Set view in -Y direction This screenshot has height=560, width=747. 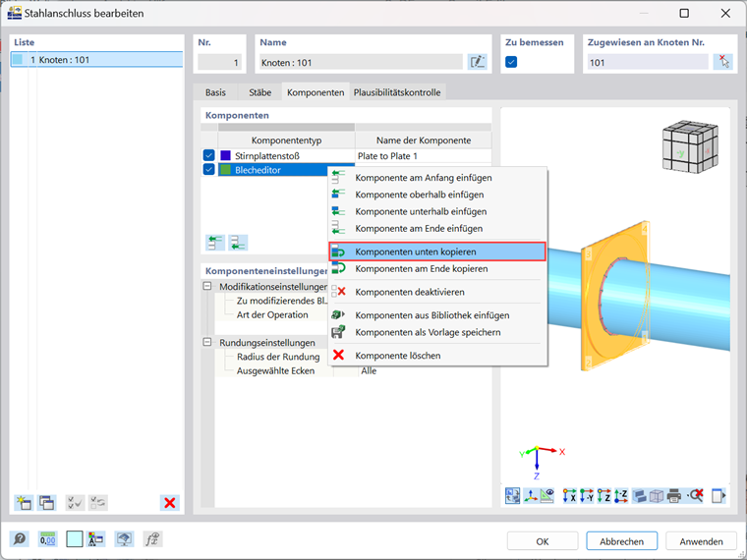[x=587, y=496]
